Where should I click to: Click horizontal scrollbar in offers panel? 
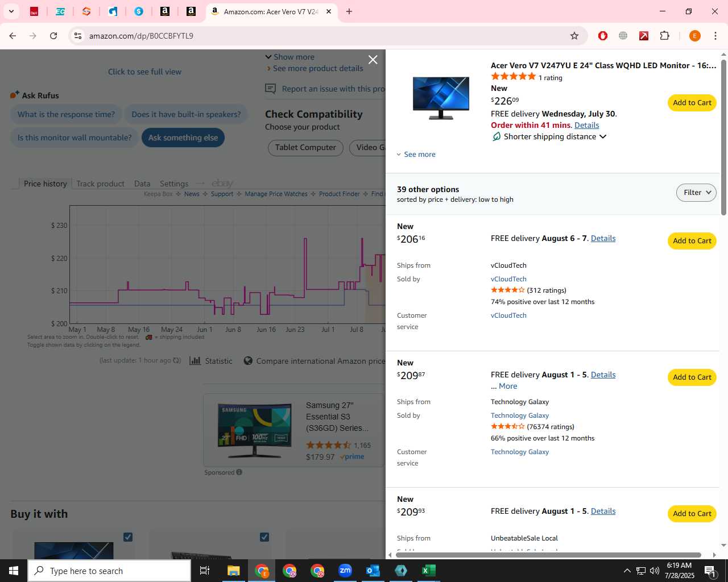(x=548, y=555)
